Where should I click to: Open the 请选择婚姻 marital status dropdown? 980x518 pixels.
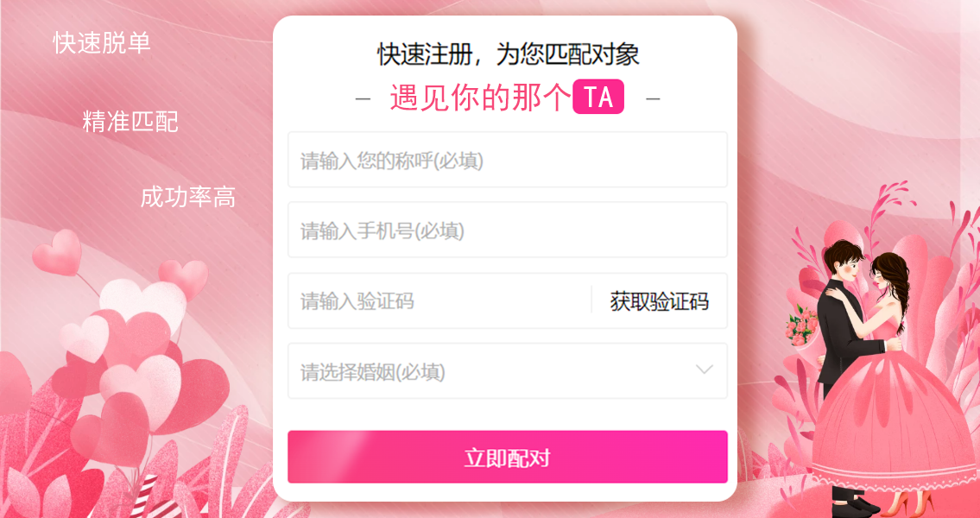[x=508, y=371]
